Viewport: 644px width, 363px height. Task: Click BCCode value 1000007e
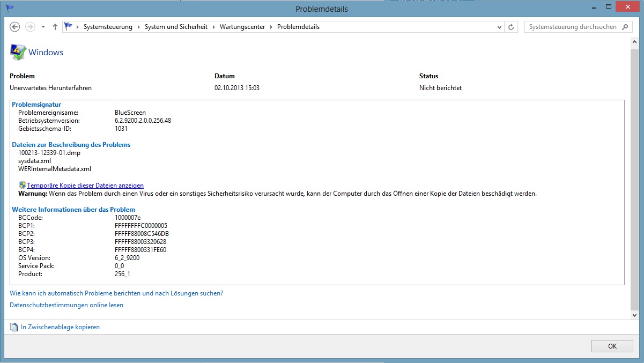tap(128, 218)
